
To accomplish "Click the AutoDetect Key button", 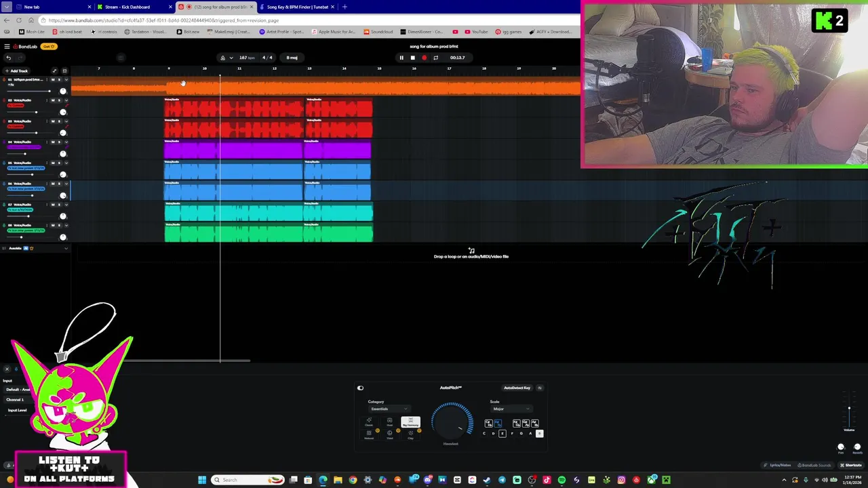I will click(517, 388).
